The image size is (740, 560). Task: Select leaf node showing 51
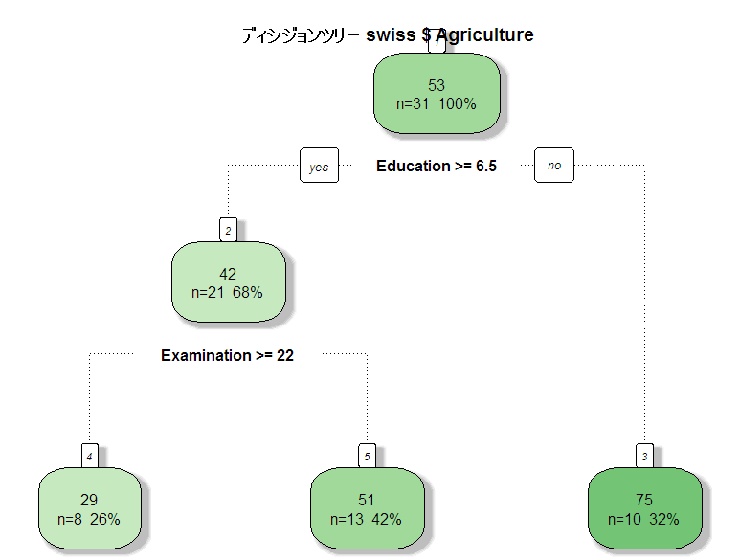[x=368, y=508]
